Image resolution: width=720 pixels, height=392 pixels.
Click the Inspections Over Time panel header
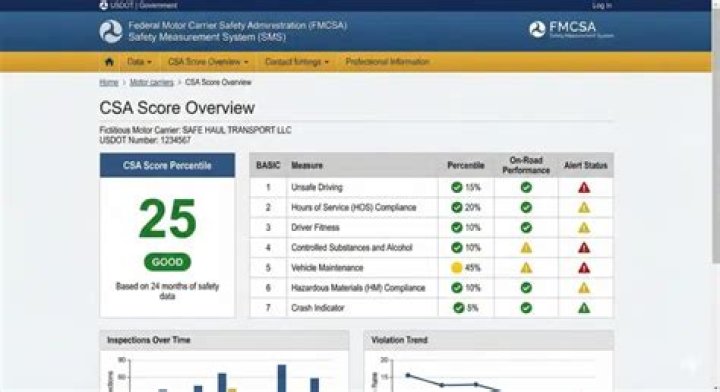[224, 340]
